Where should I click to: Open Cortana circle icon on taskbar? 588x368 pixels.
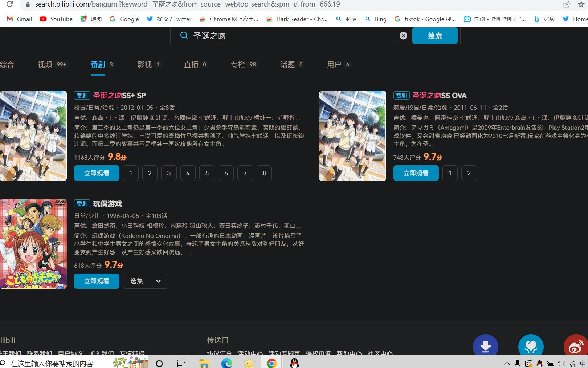159,363
